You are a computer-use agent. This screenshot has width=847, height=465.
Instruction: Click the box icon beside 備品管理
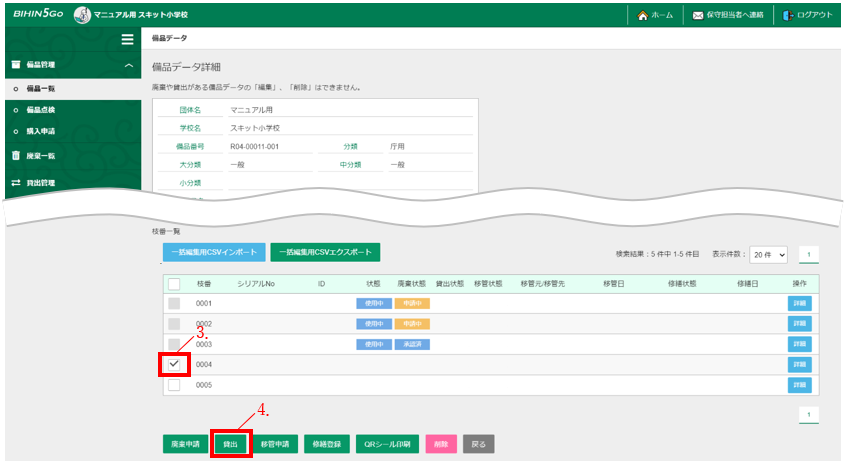[x=16, y=65]
